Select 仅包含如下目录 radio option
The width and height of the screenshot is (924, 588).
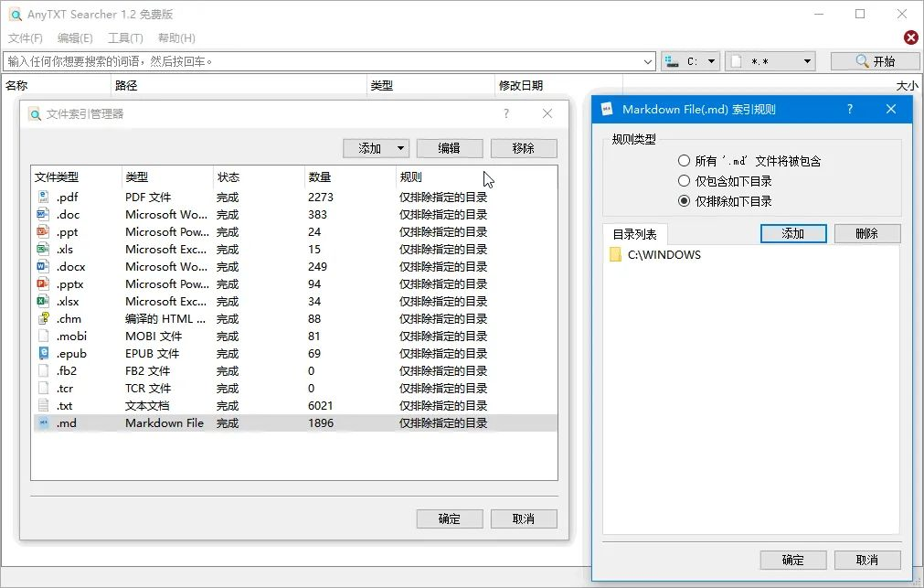684,181
